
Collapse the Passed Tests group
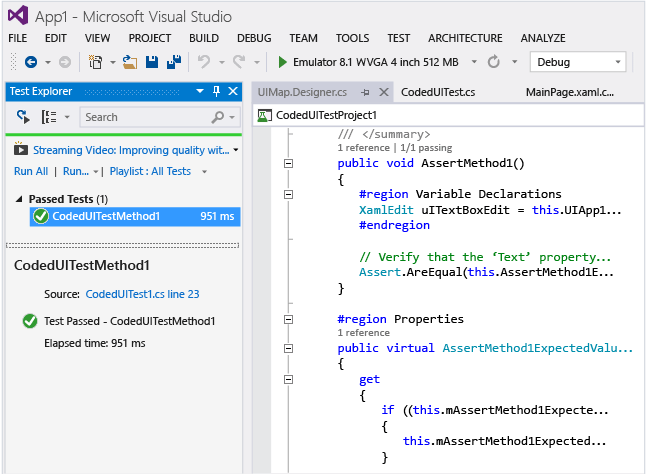pos(19,199)
